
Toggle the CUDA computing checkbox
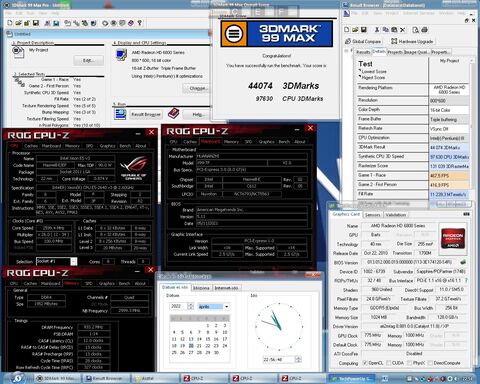coord(389,363)
